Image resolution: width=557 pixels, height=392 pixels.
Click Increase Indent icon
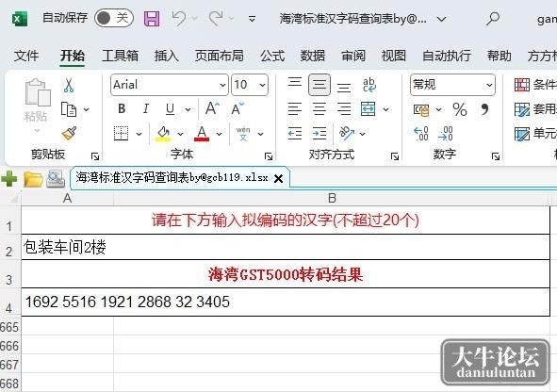(319, 134)
